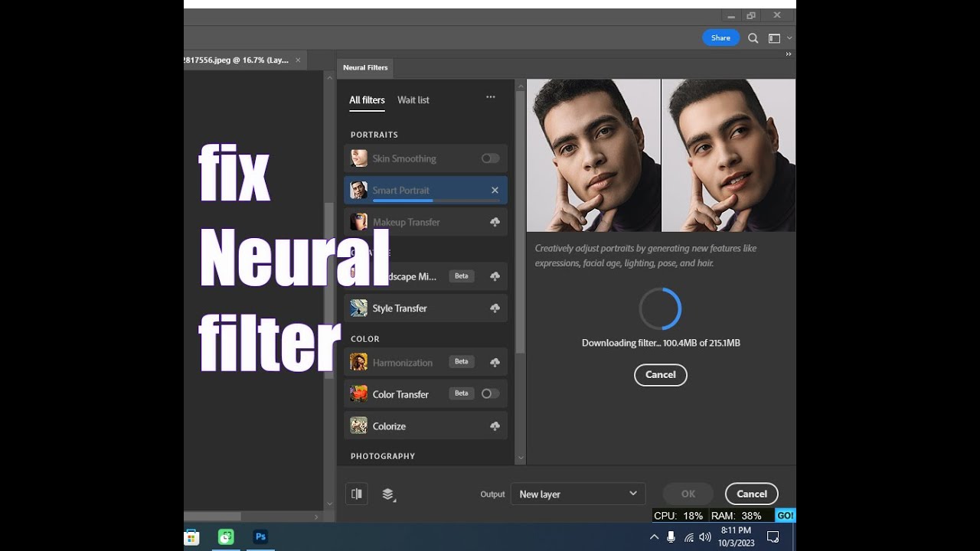Open the workspace layout switcher icon
The image size is (980, 551).
[x=774, y=38]
